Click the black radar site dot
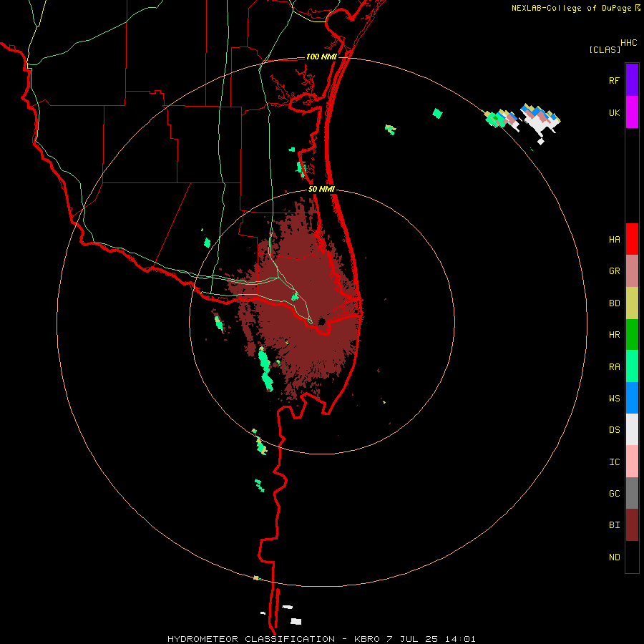Viewport: 644px width, 644px height. 321,321
